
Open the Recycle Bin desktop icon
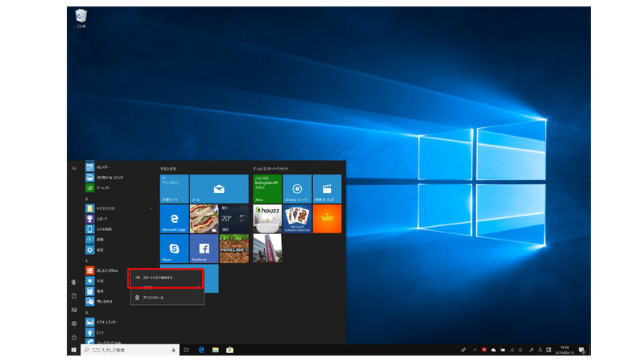(81, 18)
